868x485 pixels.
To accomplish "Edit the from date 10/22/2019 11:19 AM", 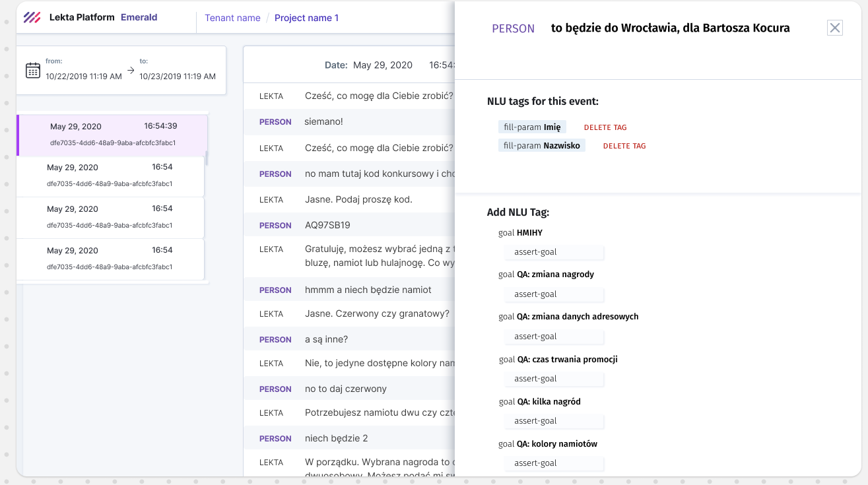I will click(x=84, y=76).
